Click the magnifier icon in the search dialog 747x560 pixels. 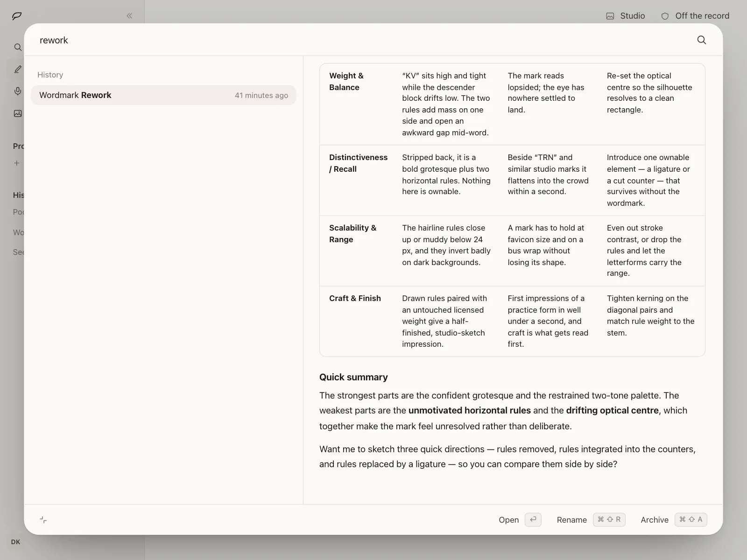pos(701,40)
